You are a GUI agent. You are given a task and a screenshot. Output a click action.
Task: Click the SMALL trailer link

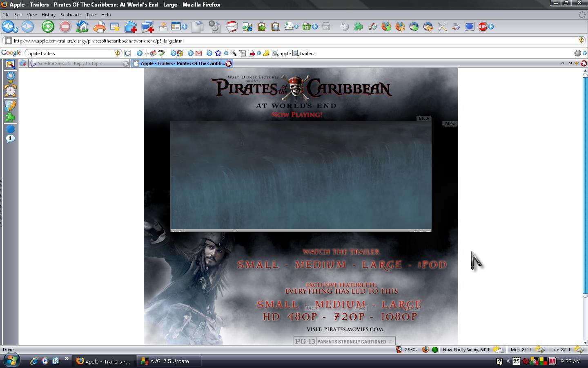258,265
